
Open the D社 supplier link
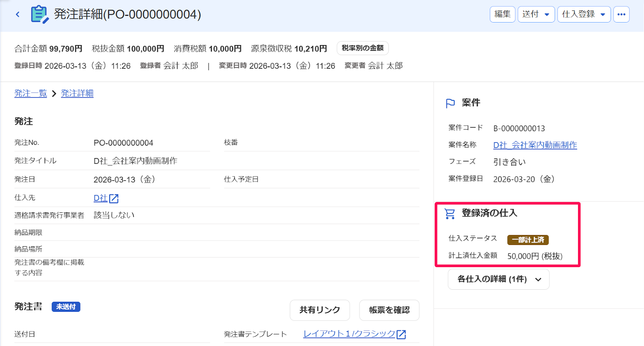101,198
